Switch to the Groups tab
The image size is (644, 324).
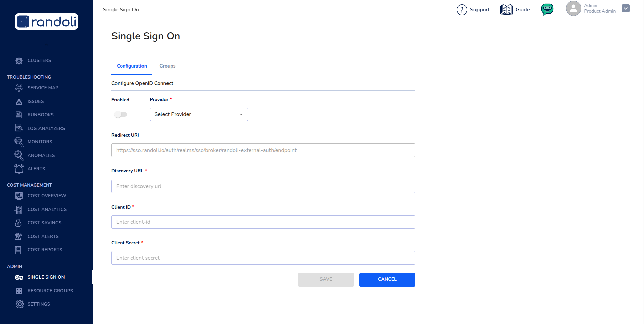pos(167,66)
